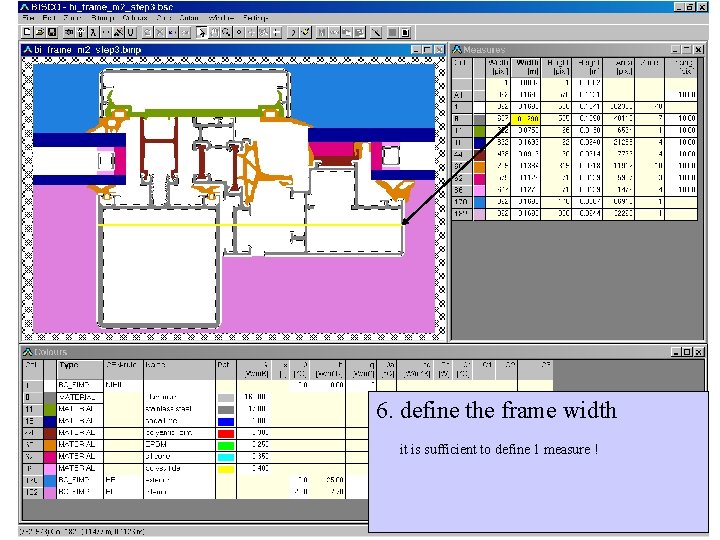Click the cyan pattern swatch in silicone row
Screen dimensions: 720x540
click(x=226, y=457)
